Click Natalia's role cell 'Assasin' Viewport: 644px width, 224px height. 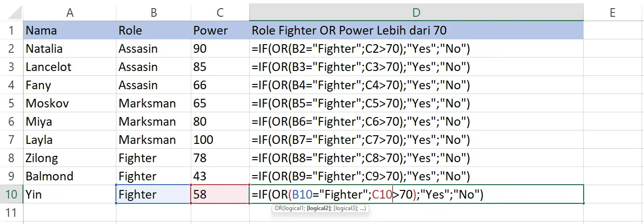(x=154, y=48)
